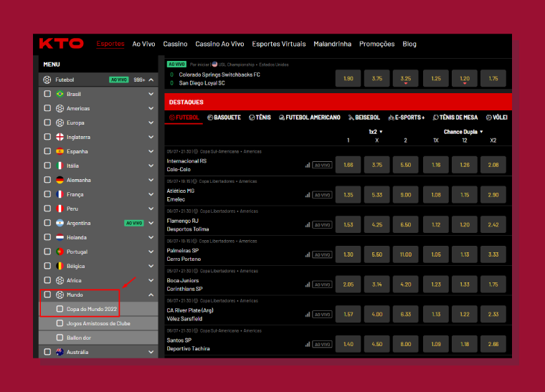The width and height of the screenshot is (545, 392).
Task: Select odds 11.00 for Cerro Porteno win
Action: pos(406,254)
